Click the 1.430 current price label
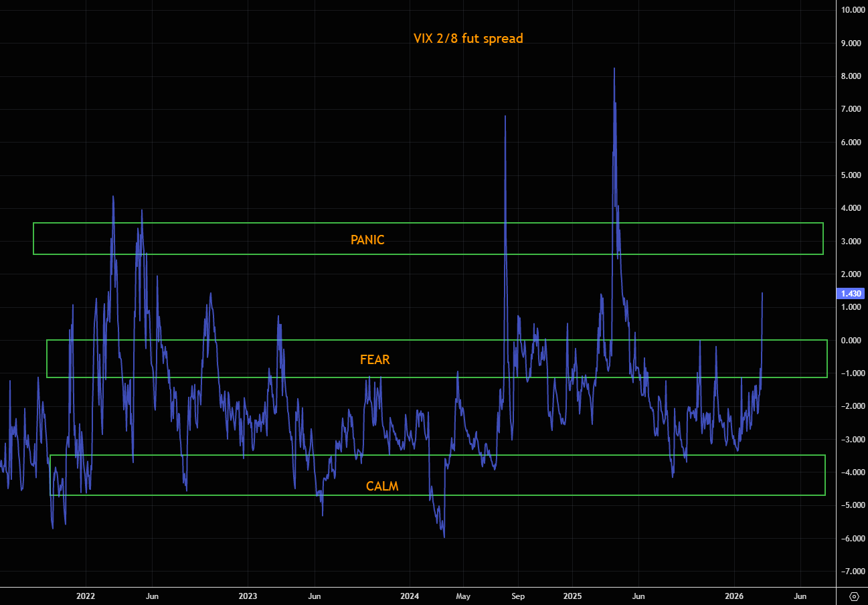Image resolution: width=868 pixels, height=605 pixels. click(x=851, y=294)
